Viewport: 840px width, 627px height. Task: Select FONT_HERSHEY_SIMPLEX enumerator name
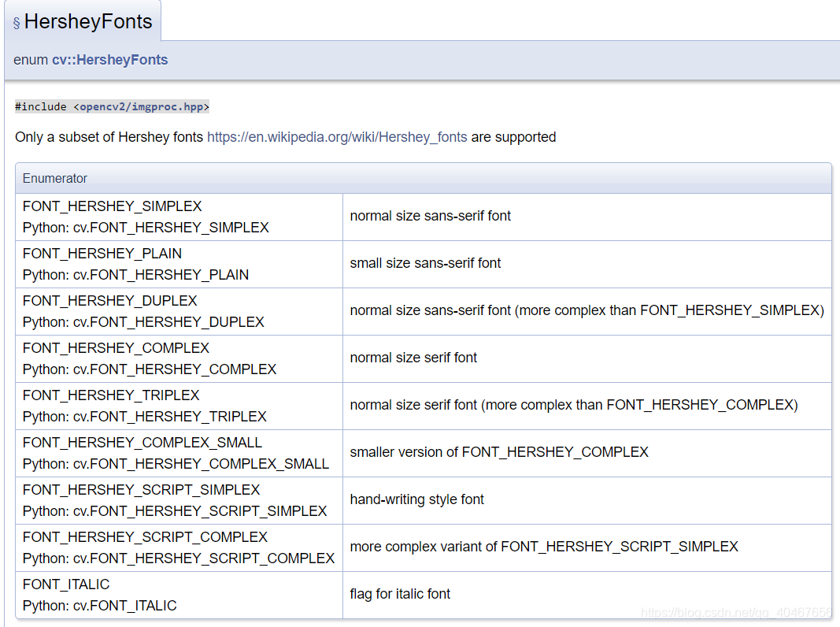pyautogui.click(x=112, y=206)
